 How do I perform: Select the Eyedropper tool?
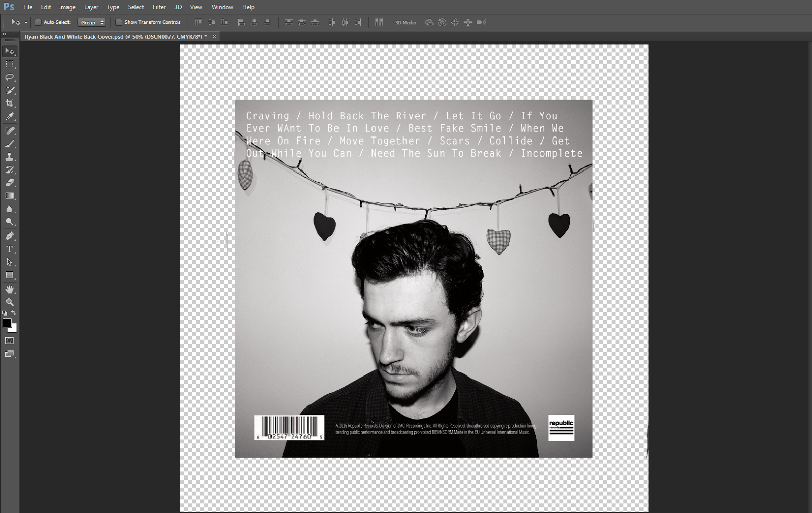pyautogui.click(x=10, y=116)
